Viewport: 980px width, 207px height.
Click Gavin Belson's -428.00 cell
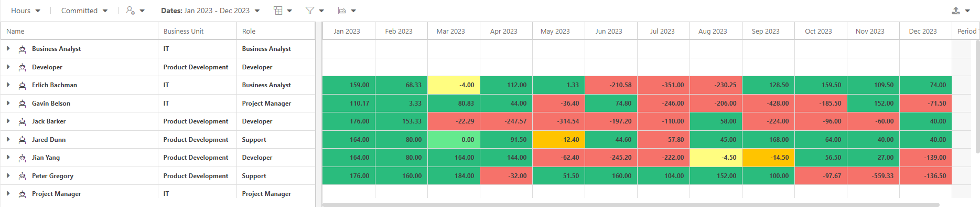768,103
